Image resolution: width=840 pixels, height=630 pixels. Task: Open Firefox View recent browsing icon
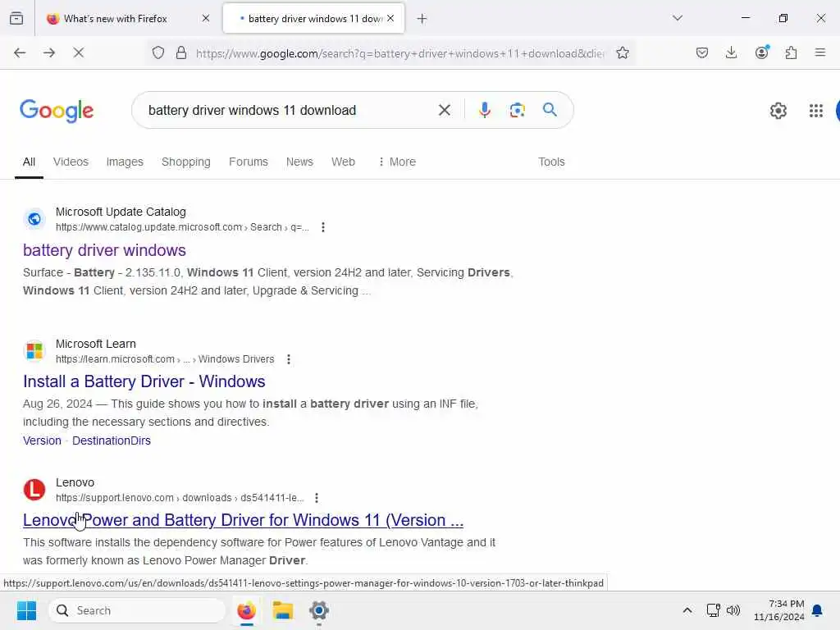16,19
